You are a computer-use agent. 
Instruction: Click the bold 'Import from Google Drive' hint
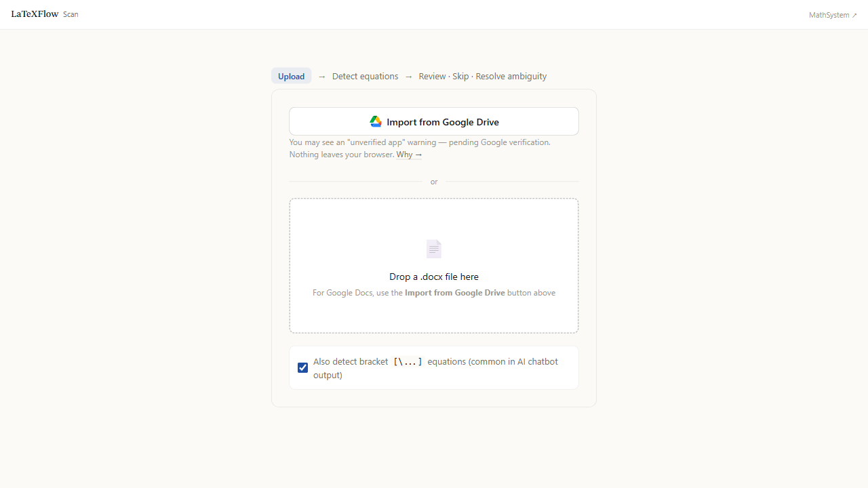coord(455,293)
